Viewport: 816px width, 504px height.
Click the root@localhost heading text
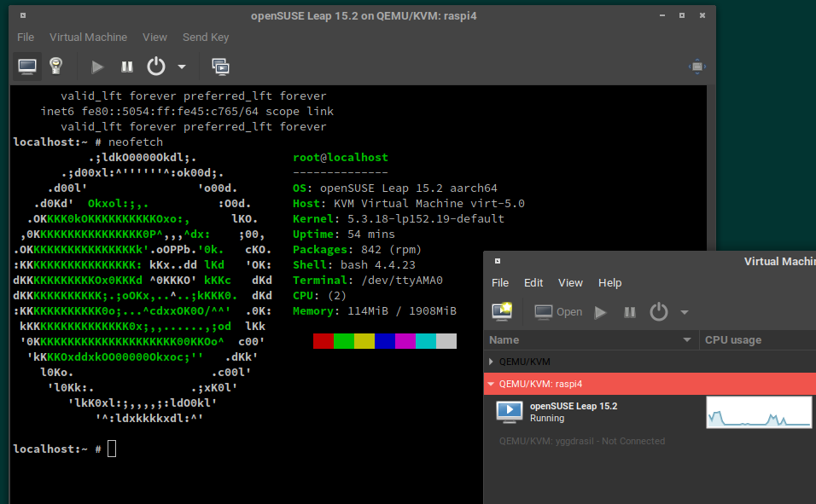tap(341, 158)
